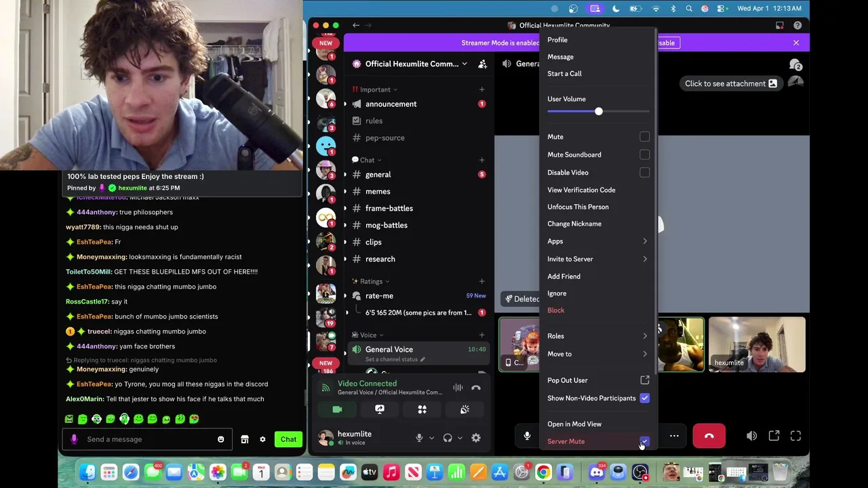Viewport: 868px width, 488px height.
Task: Toggle the Mute Soundboard checkbox
Action: [x=644, y=155]
